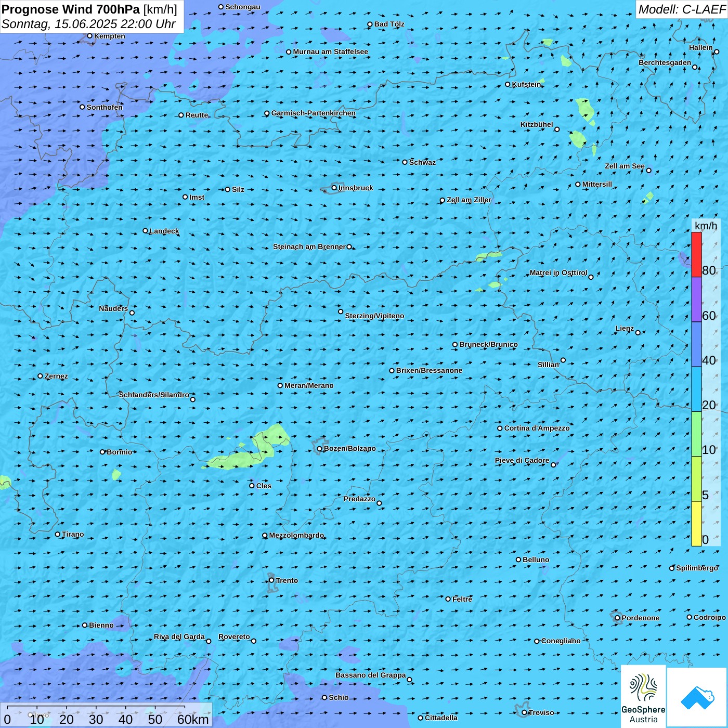Click the Lienz location dot

click(638, 333)
